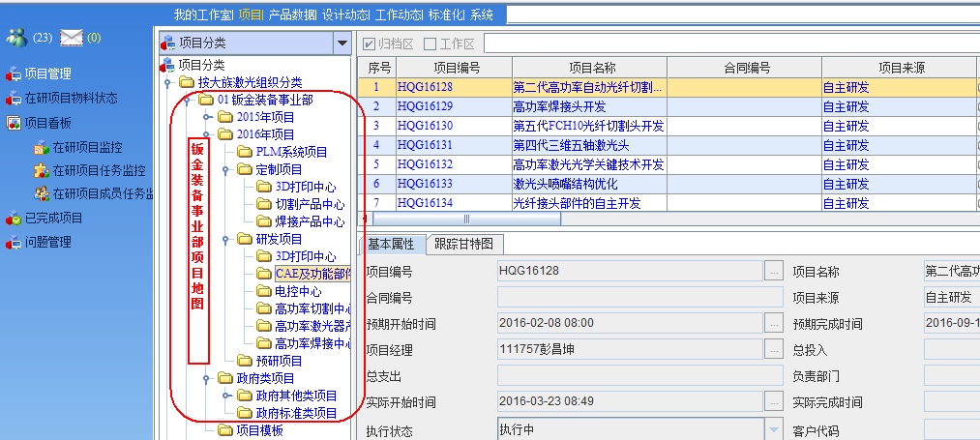The image size is (980, 440).
Task: Open project link HQG16132
Action: [x=425, y=165]
